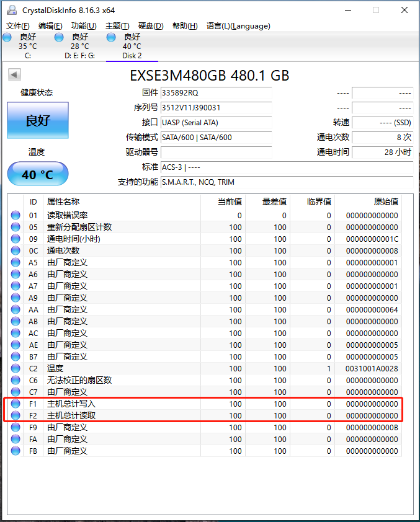Screen dimensions: 420x522
Task: Click raw value 000000000064 in row AA
Action: click(x=372, y=309)
